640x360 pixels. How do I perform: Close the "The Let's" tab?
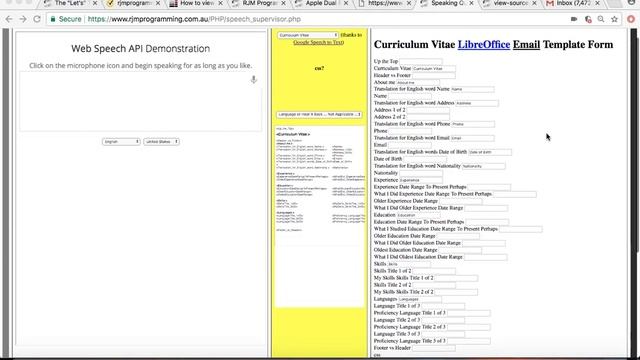[x=95, y=3]
